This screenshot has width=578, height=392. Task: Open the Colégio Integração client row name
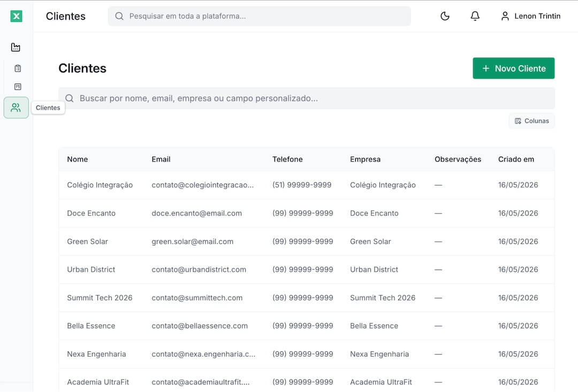point(100,185)
